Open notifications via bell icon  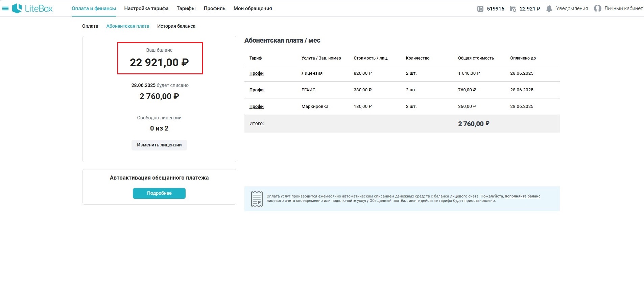pyautogui.click(x=549, y=8)
